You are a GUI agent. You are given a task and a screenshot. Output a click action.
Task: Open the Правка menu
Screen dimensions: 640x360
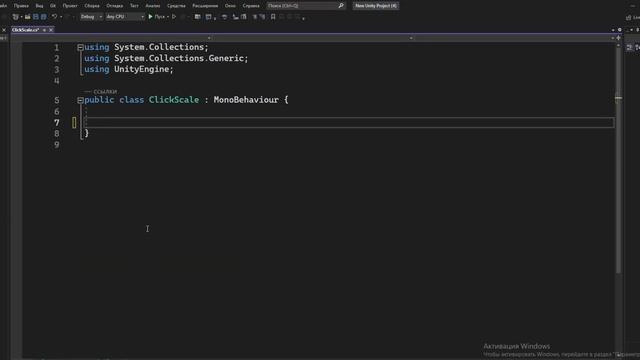tap(21, 6)
